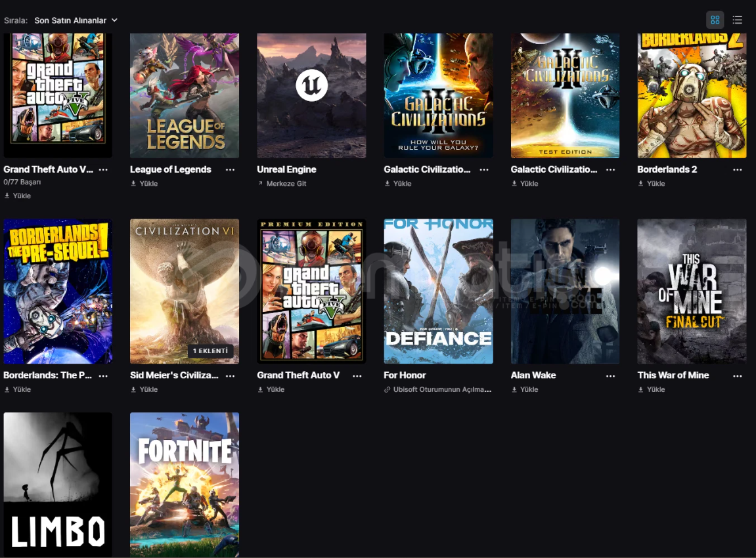Open Sid Meier's Civilization VI three-dot menu

(230, 376)
